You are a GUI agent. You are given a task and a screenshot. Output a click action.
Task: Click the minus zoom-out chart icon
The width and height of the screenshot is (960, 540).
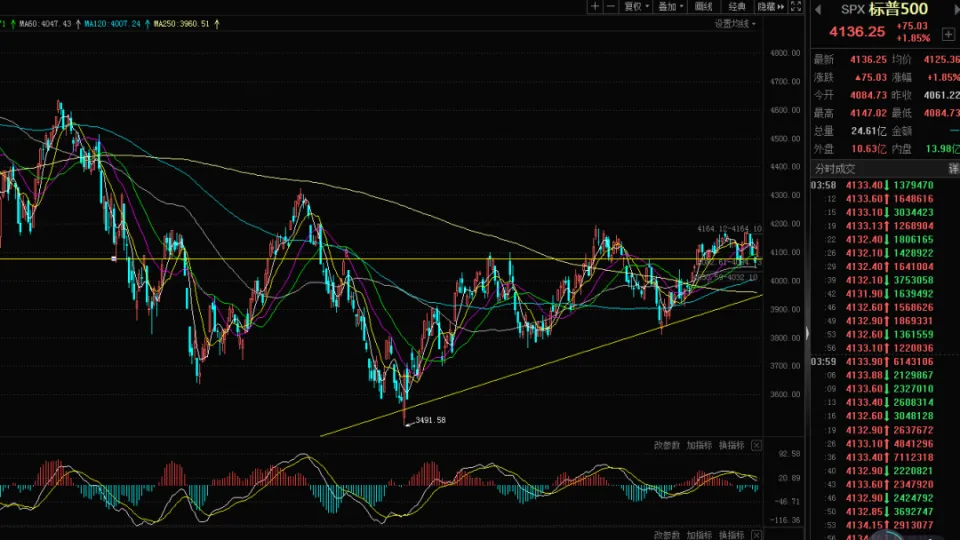611,6
